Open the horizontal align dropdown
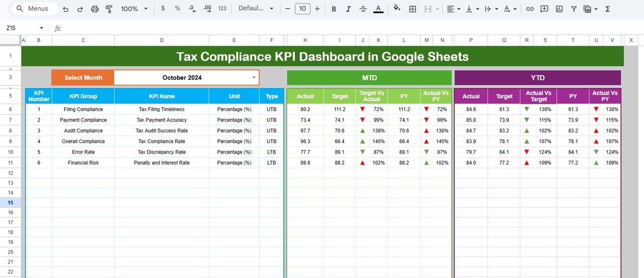644x278 pixels. (453, 9)
